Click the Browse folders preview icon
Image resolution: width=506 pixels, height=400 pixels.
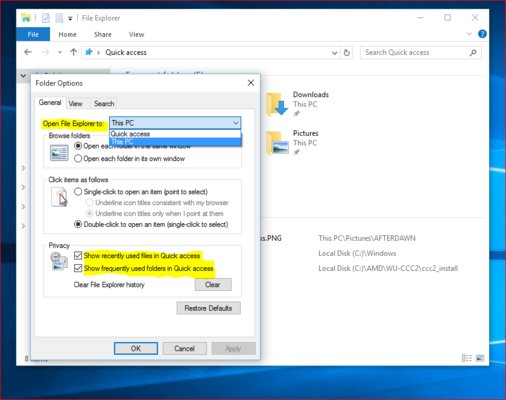click(x=59, y=153)
